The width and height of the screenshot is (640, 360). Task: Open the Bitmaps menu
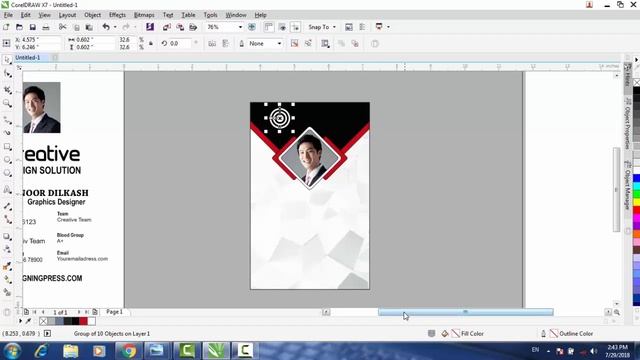pos(144,15)
